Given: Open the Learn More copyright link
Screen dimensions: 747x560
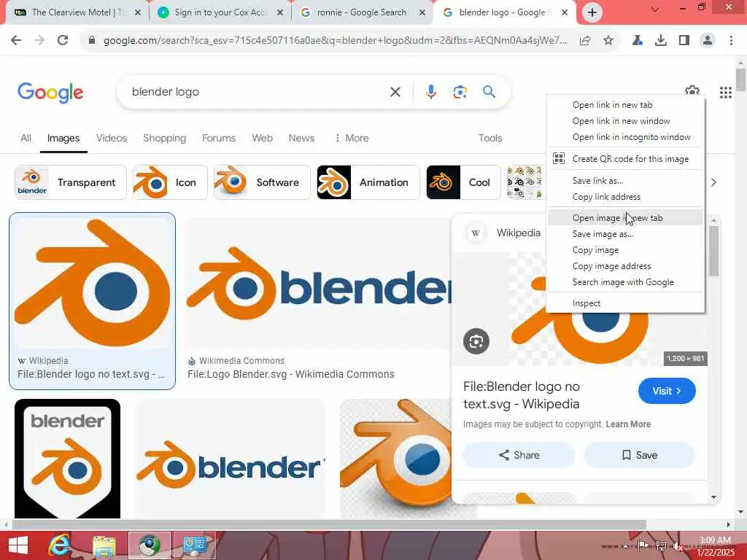Looking at the screenshot, I should (x=628, y=424).
